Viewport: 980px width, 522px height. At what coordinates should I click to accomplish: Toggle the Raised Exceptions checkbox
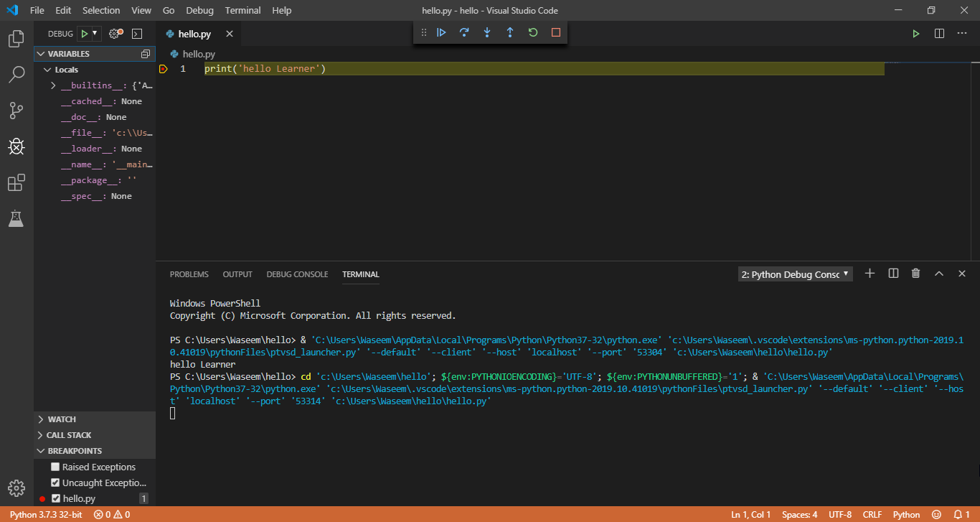pos(55,467)
